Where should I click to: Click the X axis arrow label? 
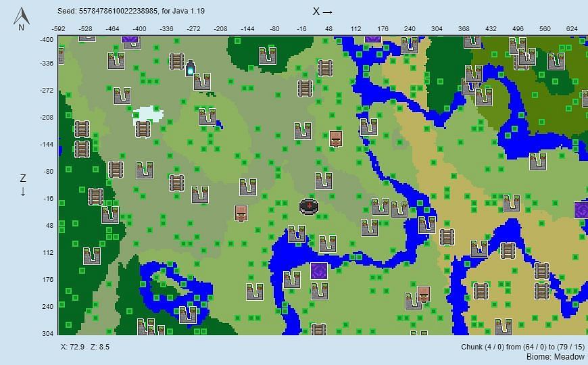point(322,11)
